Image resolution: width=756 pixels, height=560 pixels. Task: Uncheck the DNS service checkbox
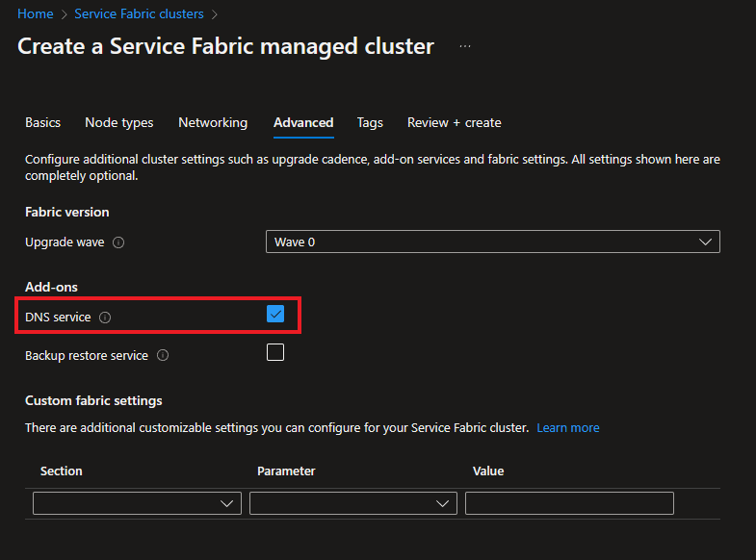(275, 315)
